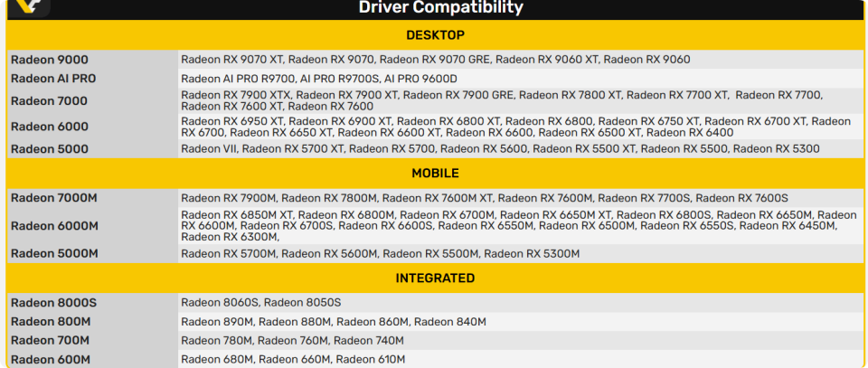868x368 pixels.
Task: Click the cell starting with Radeon VII
Action: click(521, 149)
